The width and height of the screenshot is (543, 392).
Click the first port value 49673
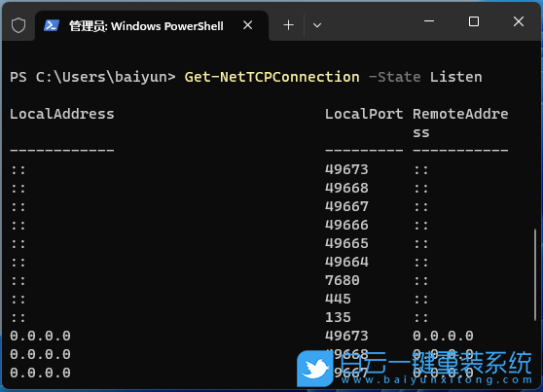(346, 169)
